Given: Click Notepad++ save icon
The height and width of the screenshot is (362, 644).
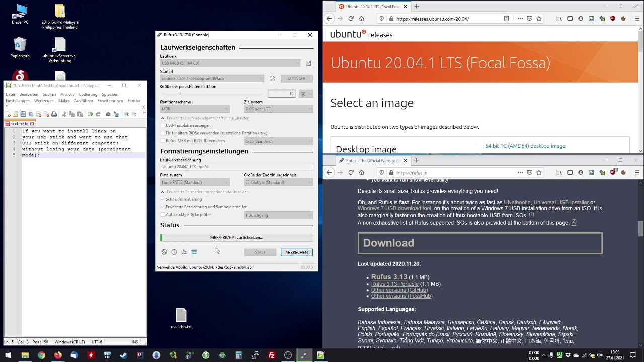Looking at the screenshot, I should coord(23,114).
